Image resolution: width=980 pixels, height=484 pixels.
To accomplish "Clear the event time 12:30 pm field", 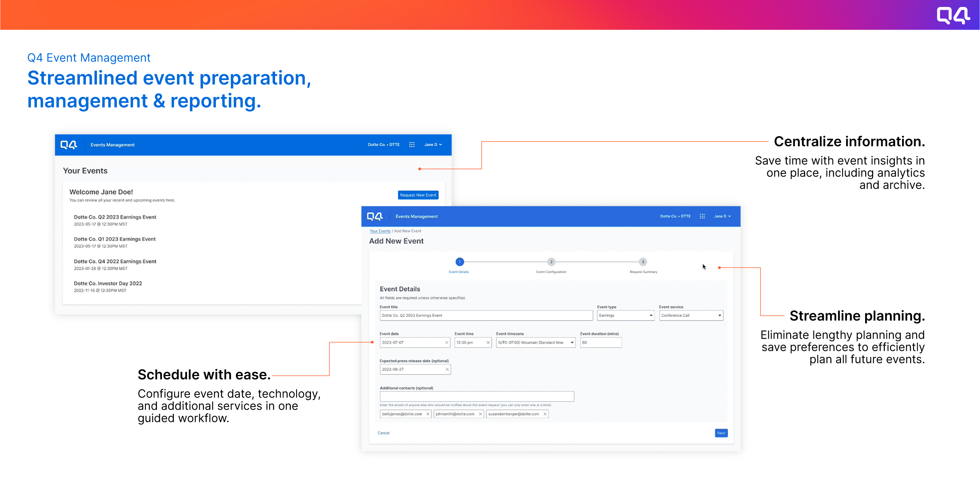I will point(488,342).
